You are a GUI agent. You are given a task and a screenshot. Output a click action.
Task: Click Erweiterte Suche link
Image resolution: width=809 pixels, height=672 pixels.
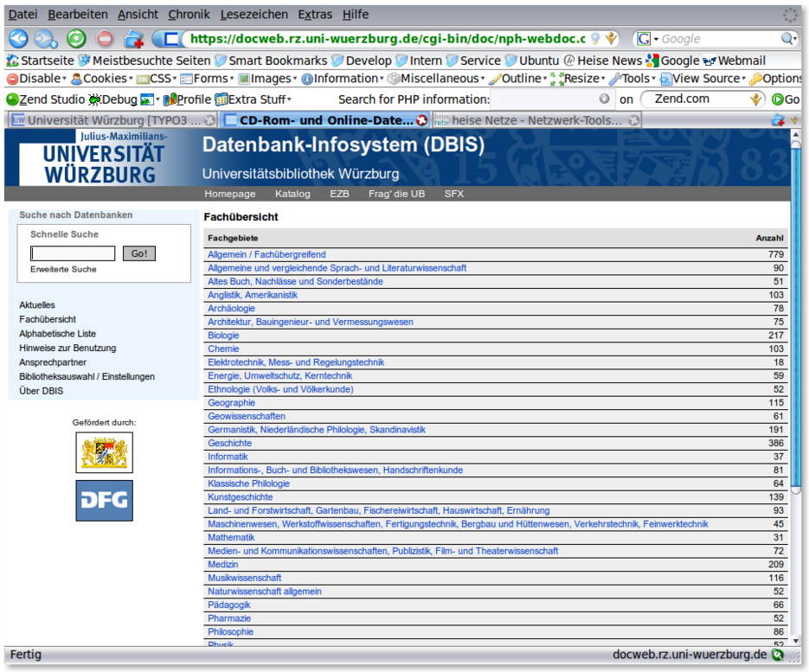[x=63, y=270]
